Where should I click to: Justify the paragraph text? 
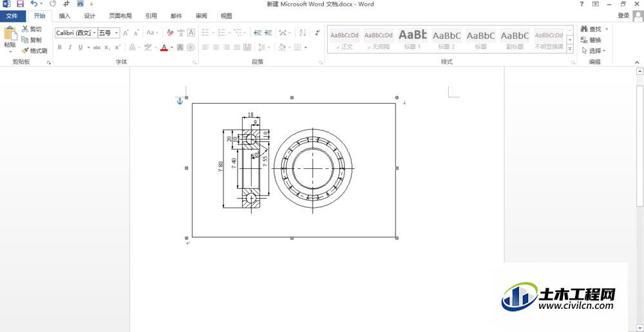[236, 47]
